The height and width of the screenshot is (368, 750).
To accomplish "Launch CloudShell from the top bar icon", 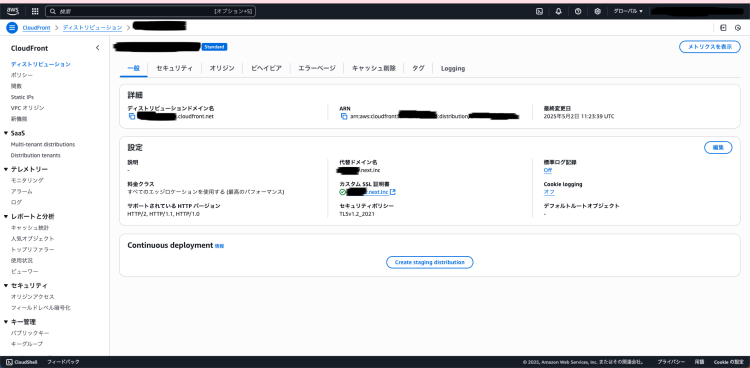I will (x=539, y=11).
